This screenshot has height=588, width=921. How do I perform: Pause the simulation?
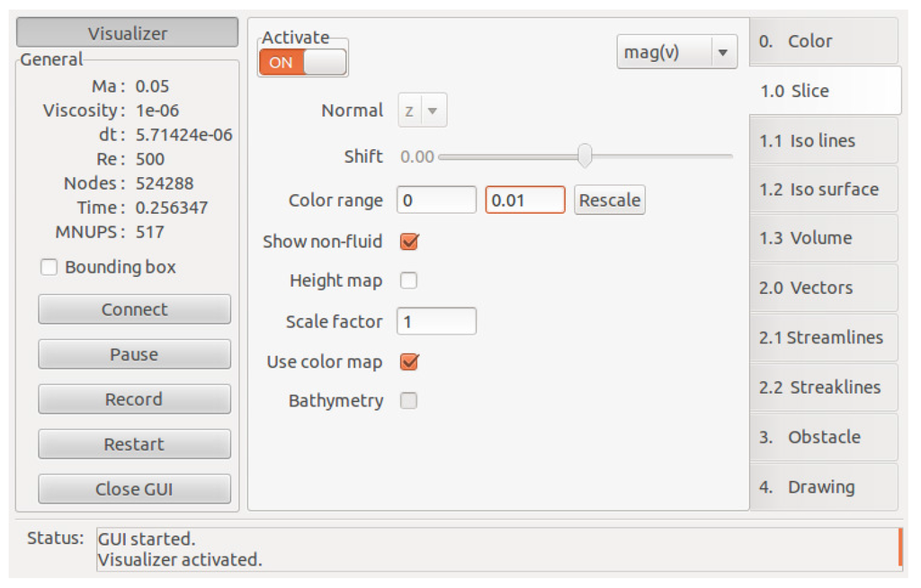click(134, 354)
